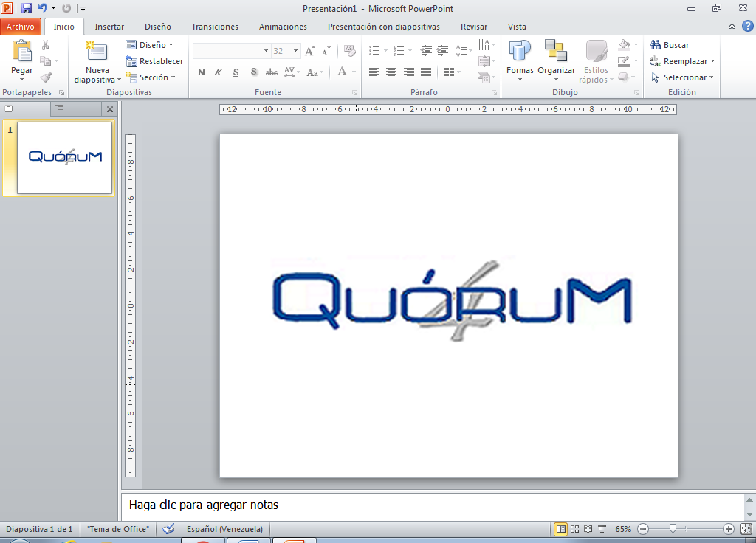756x543 pixels.
Task: Switch to Slide Sorter view icon
Action: click(574, 529)
